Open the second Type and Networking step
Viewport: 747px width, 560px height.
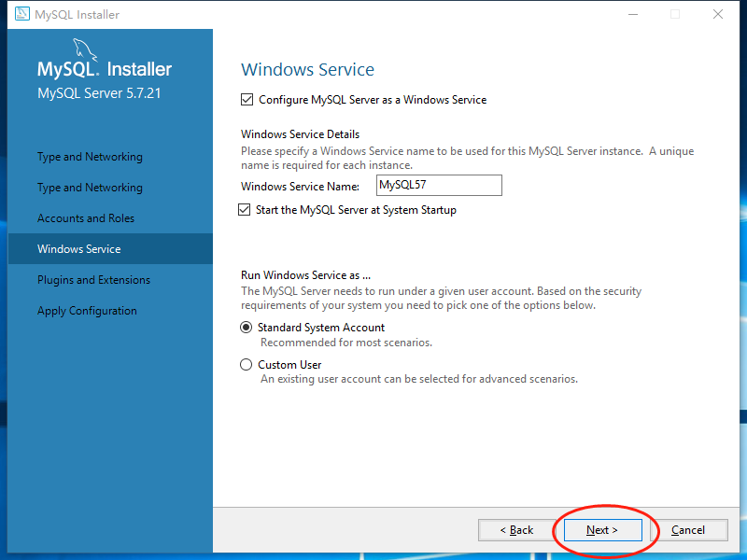[90, 188]
